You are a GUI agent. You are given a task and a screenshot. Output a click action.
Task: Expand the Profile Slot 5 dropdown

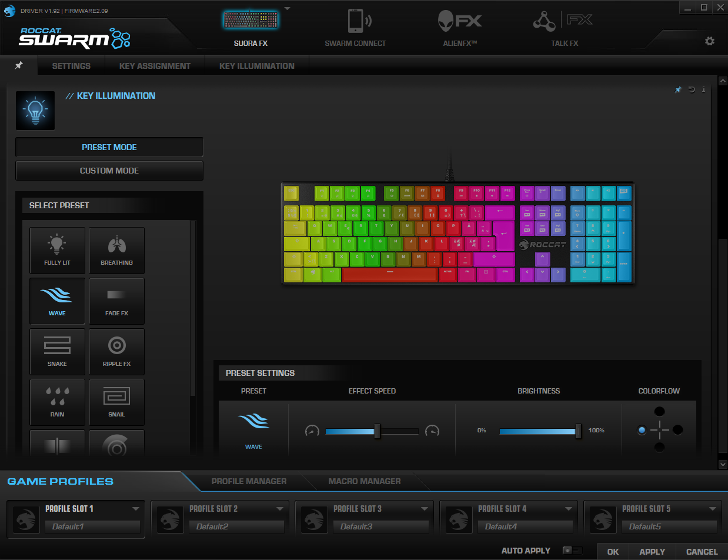click(713, 508)
